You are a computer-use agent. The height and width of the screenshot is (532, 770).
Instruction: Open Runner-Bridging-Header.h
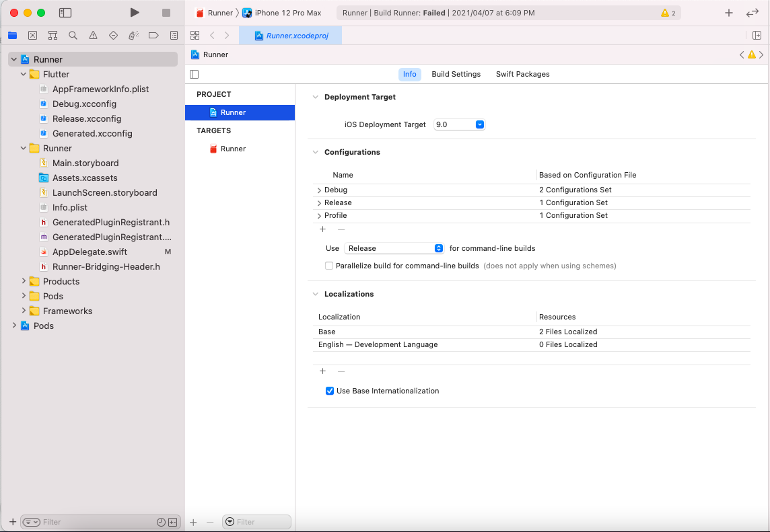106,266
